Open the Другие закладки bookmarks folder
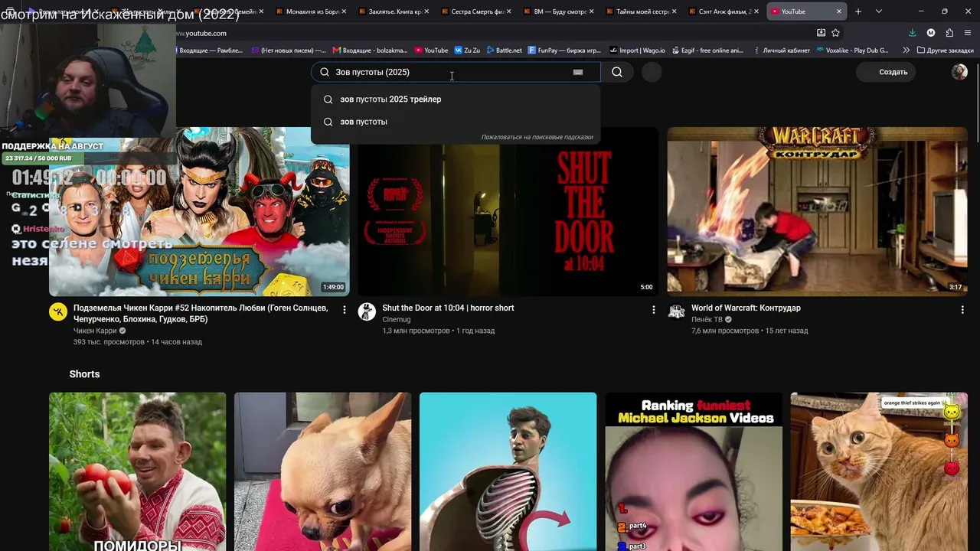 click(x=945, y=51)
